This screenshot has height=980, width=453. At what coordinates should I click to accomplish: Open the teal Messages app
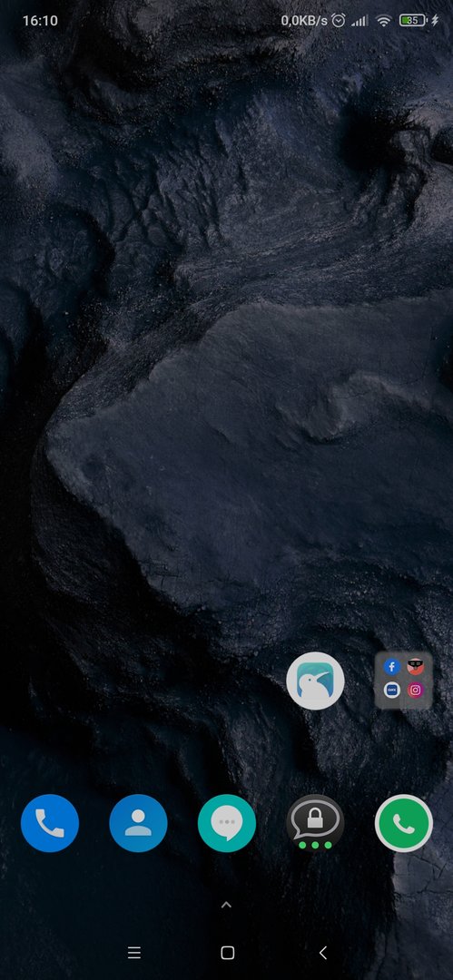tap(227, 823)
